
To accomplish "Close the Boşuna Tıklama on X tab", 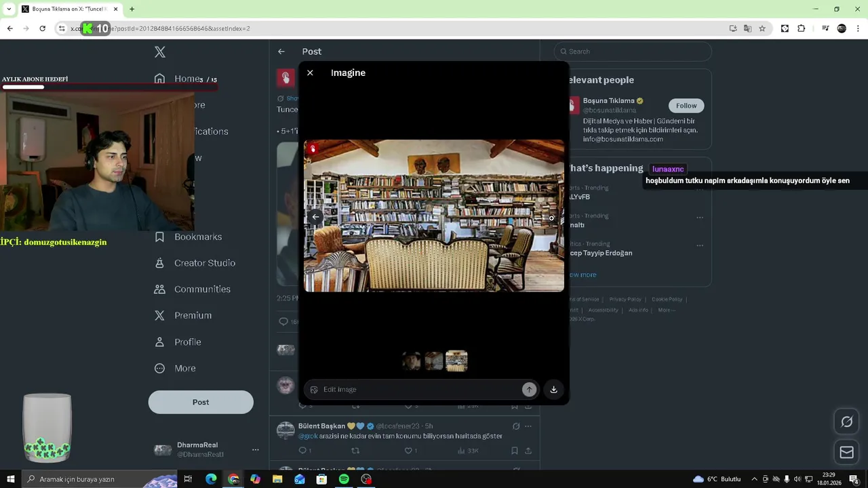I will pos(115,9).
